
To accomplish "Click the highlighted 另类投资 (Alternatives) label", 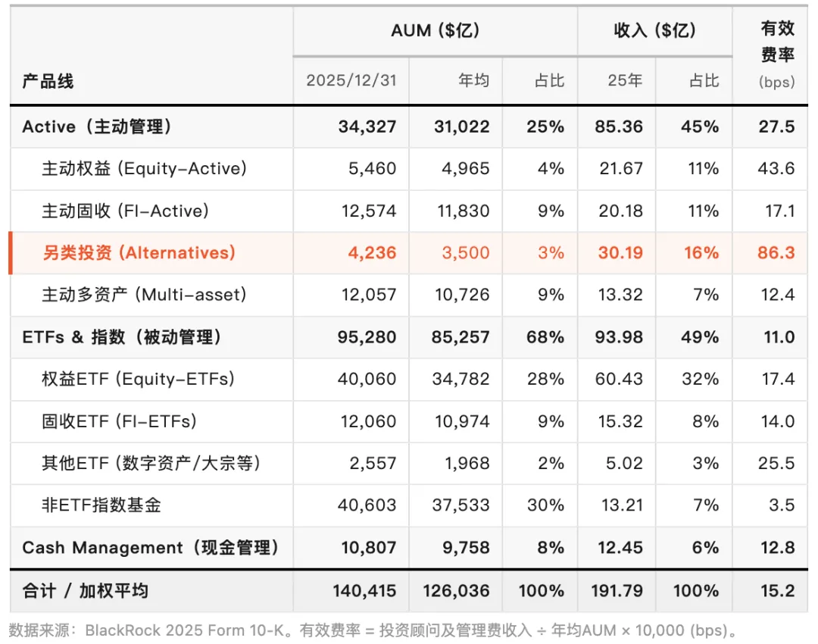I will [x=139, y=252].
